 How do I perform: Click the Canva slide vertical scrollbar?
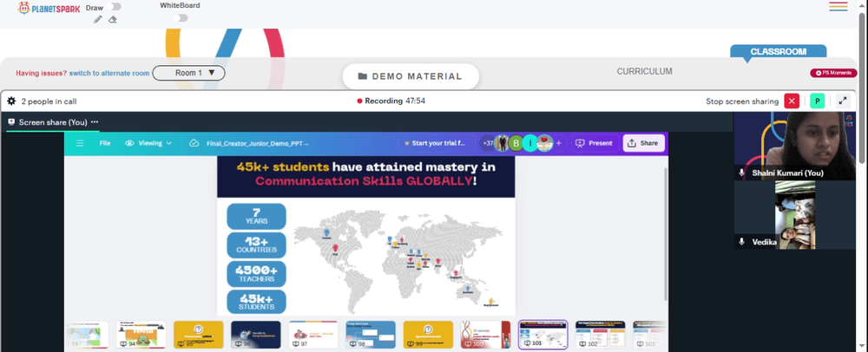(666, 234)
